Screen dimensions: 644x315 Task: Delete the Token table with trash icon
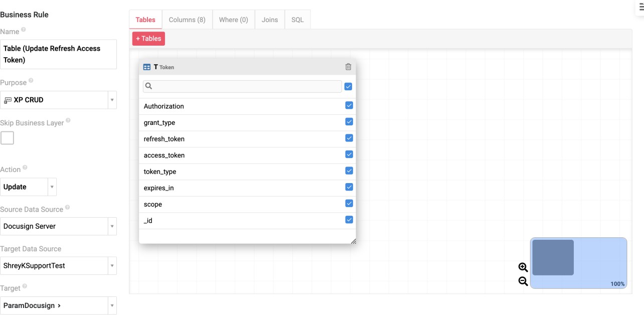(x=348, y=67)
